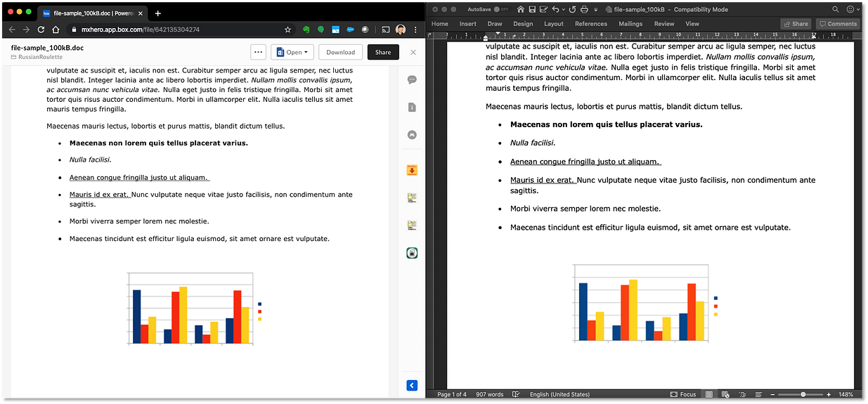
Task: Toggle AutoSave switch in Word
Action: (501, 9)
